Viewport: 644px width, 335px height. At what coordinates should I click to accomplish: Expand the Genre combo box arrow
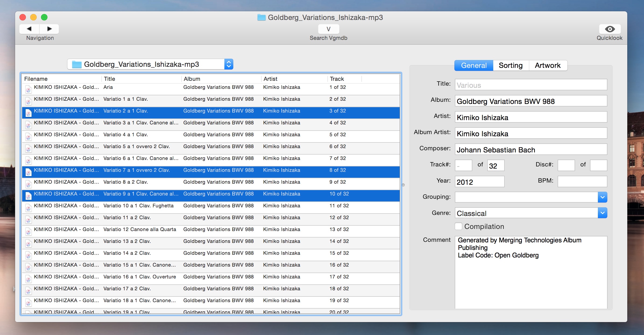pyautogui.click(x=602, y=213)
